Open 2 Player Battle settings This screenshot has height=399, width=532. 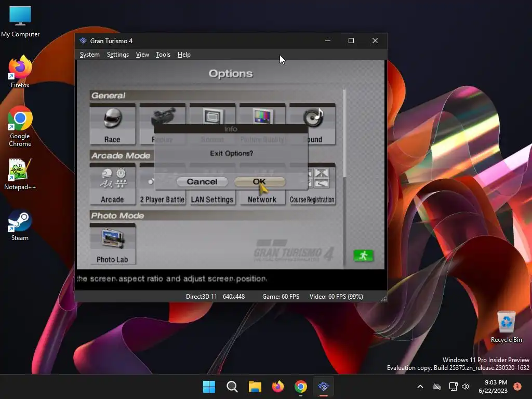coord(163,199)
